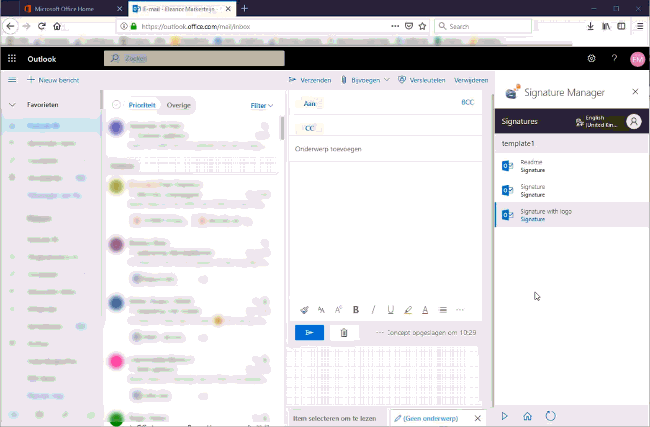This screenshot has width=650, height=427.
Task: Select the format painter icon
Action: [x=304, y=310]
